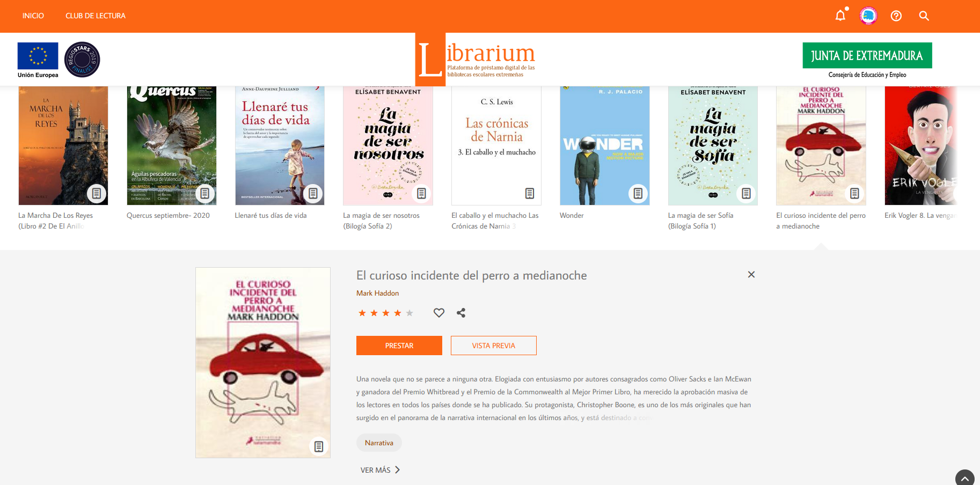Share the book with share icon

pos(461,313)
